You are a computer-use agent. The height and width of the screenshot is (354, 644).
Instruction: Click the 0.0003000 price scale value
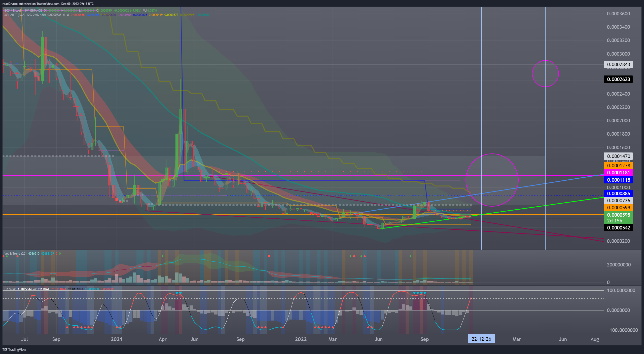(618, 54)
